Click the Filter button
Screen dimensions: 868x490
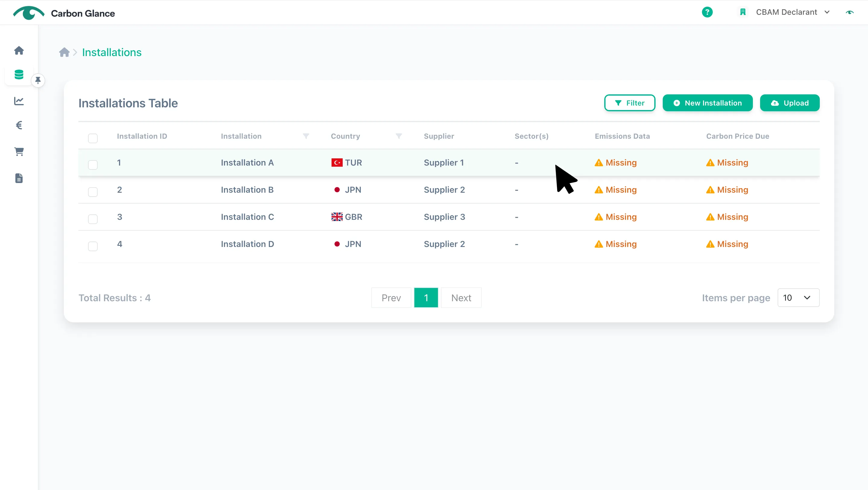[x=629, y=103]
